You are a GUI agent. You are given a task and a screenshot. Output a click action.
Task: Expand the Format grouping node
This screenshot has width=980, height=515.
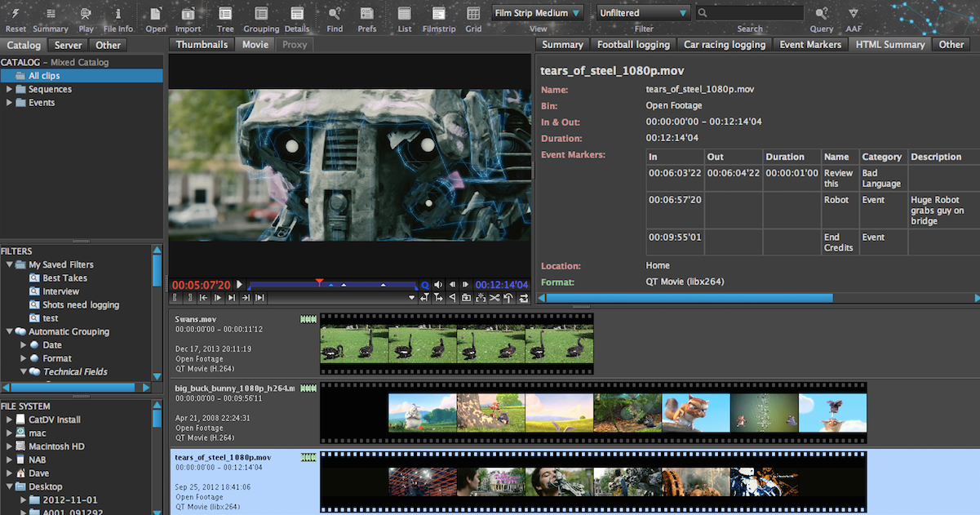[x=23, y=358]
